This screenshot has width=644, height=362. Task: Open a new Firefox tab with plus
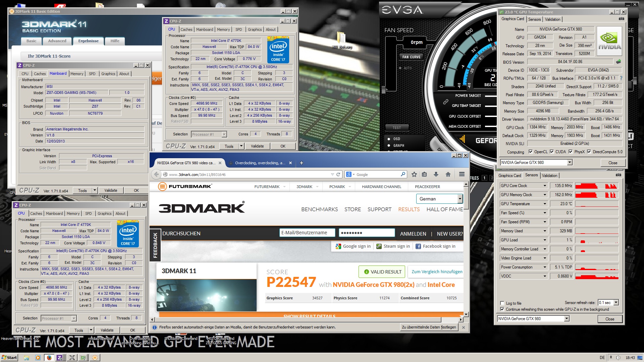[x=302, y=163]
